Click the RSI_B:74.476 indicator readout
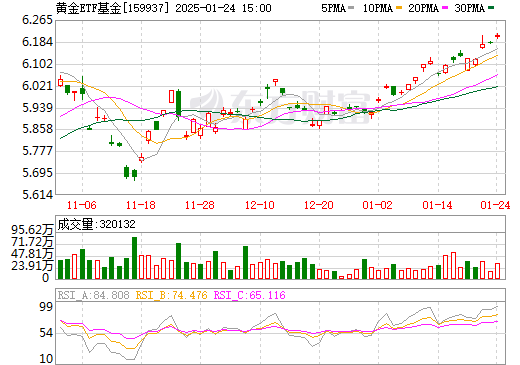 [172, 295]
